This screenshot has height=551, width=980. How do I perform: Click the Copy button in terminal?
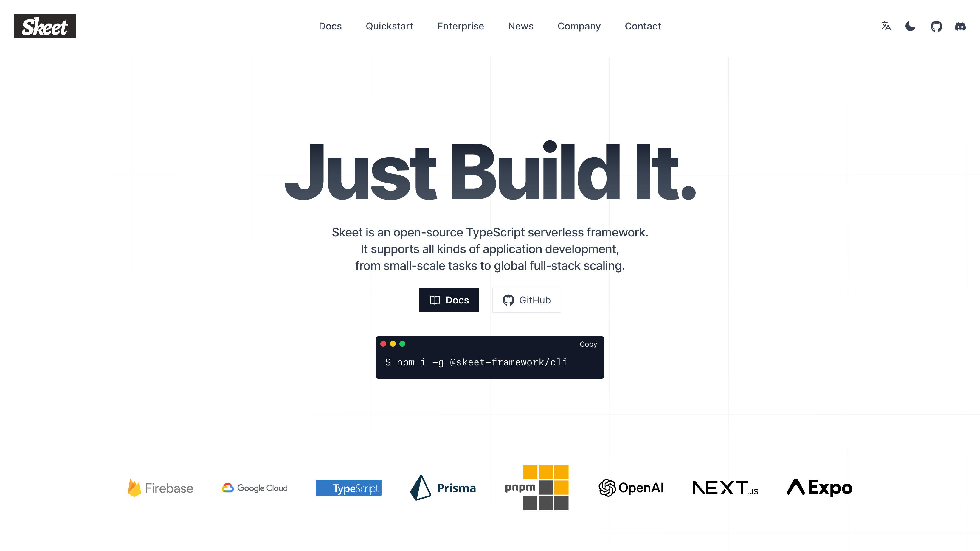click(x=587, y=344)
